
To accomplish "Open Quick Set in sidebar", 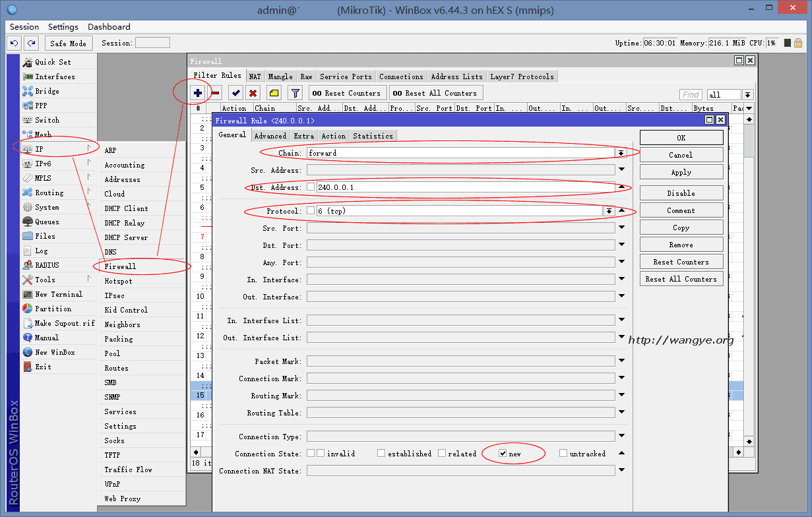I will pos(53,62).
